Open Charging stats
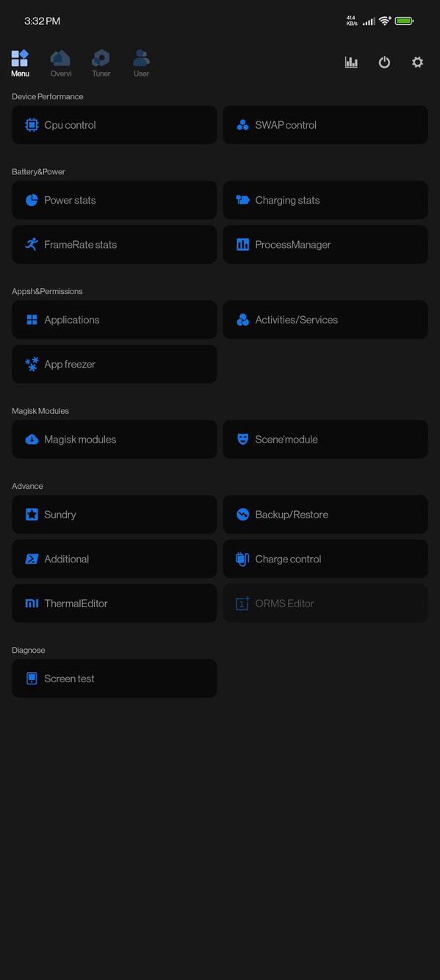Screen dimensions: 440x980 click(x=325, y=200)
